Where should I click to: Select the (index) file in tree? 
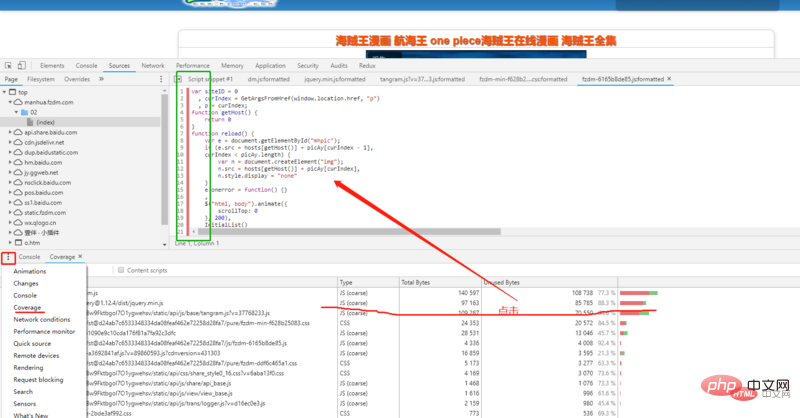(45, 122)
